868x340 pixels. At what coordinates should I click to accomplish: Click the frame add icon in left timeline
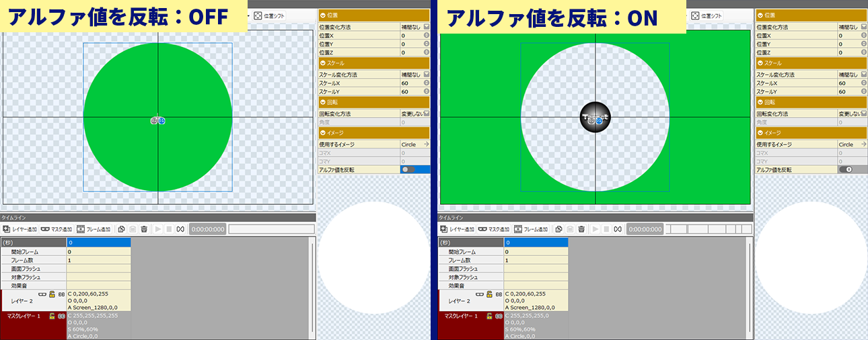tap(81, 229)
